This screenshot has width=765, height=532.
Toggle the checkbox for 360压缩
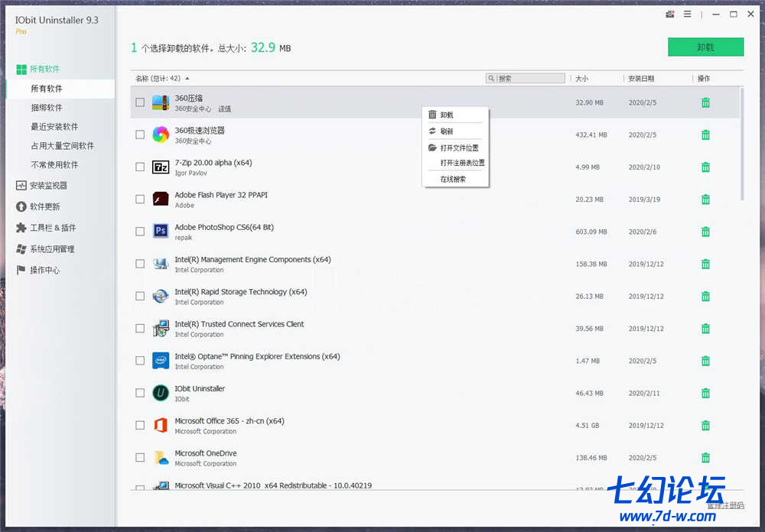[140, 102]
